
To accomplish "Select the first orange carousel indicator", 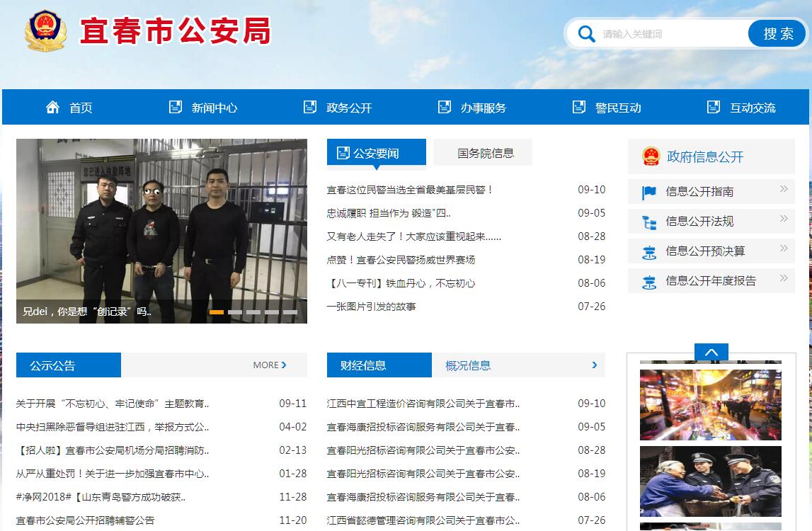I will tap(217, 312).
